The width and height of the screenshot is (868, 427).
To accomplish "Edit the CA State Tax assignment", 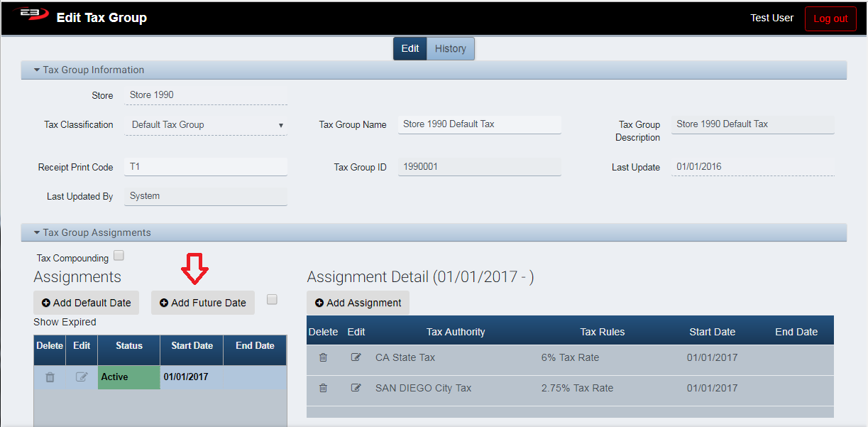I will tap(356, 357).
